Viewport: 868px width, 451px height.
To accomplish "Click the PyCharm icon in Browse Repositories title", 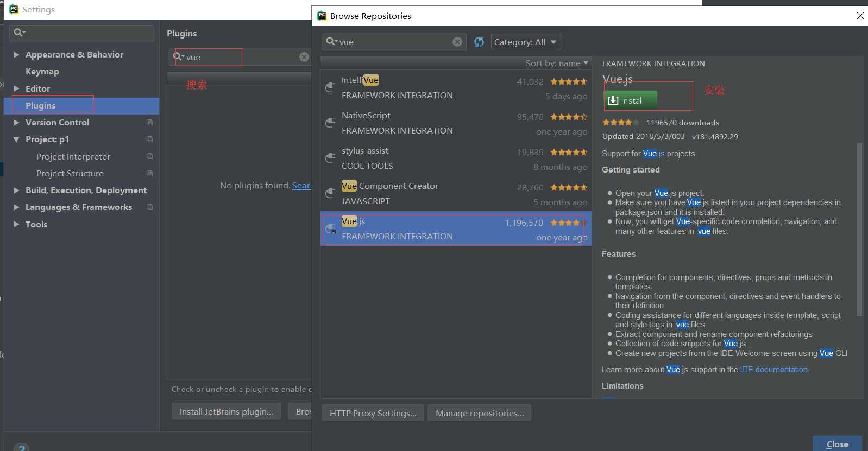I will (x=322, y=16).
